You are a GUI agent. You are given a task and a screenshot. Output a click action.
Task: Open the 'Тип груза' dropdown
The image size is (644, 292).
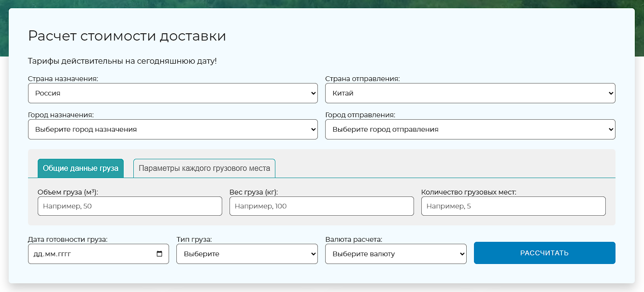(x=246, y=254)
